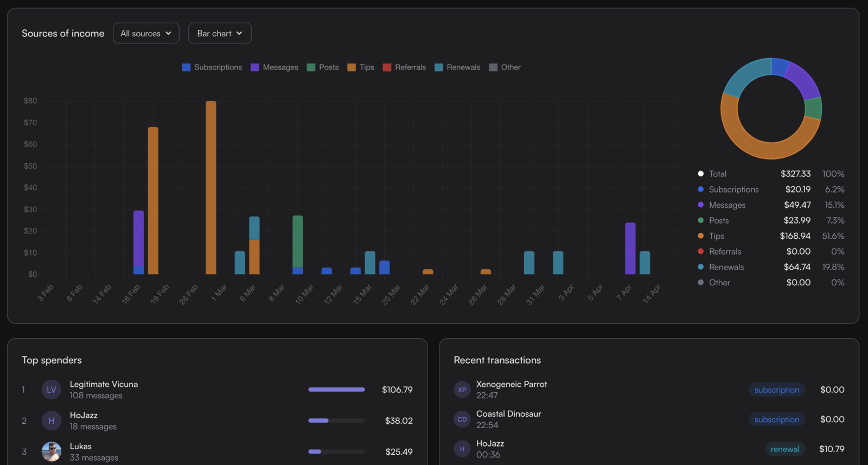Click Posts row showing $23.99

771,220
